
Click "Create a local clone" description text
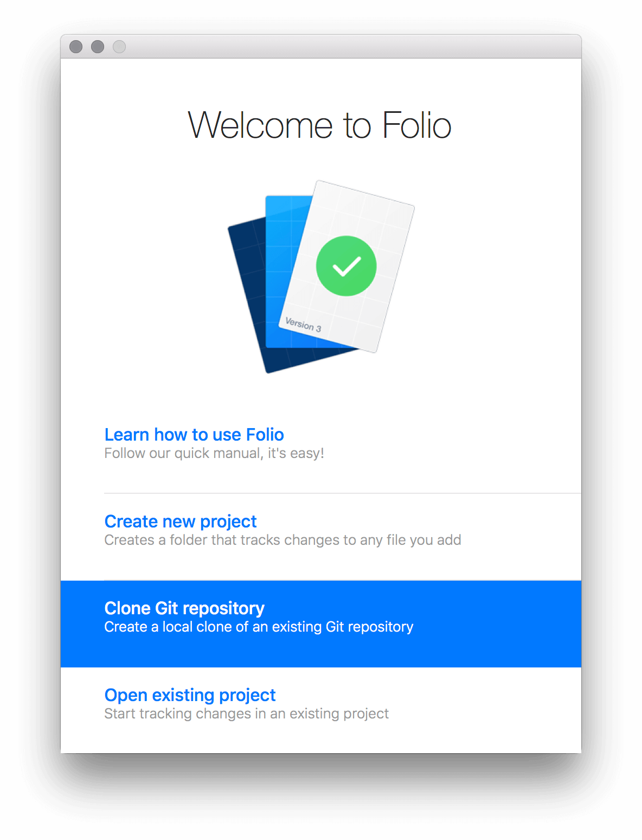[x=259, y=627]
